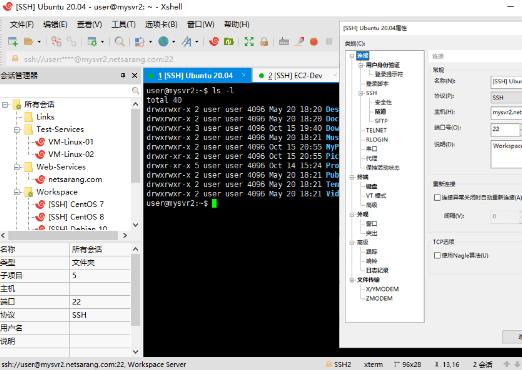Open the VM-Linux-01 session
This screenshot has width=522, height=370.
pyautogui.click(x=71, y=142)
